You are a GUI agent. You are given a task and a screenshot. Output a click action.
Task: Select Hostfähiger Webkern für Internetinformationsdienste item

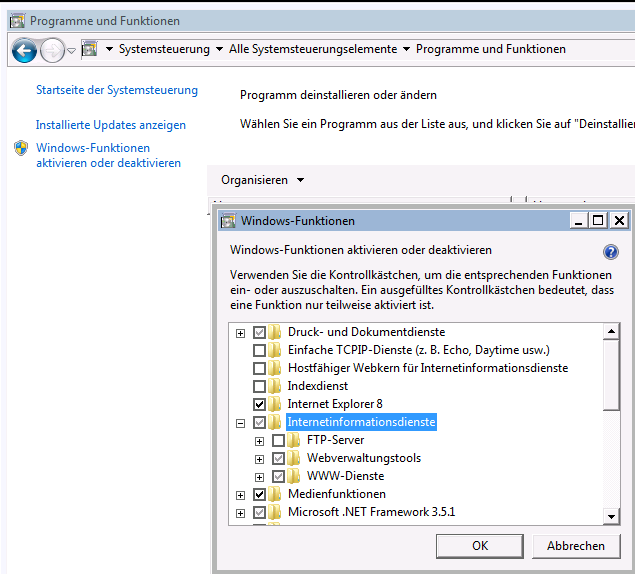pos(428,368)
